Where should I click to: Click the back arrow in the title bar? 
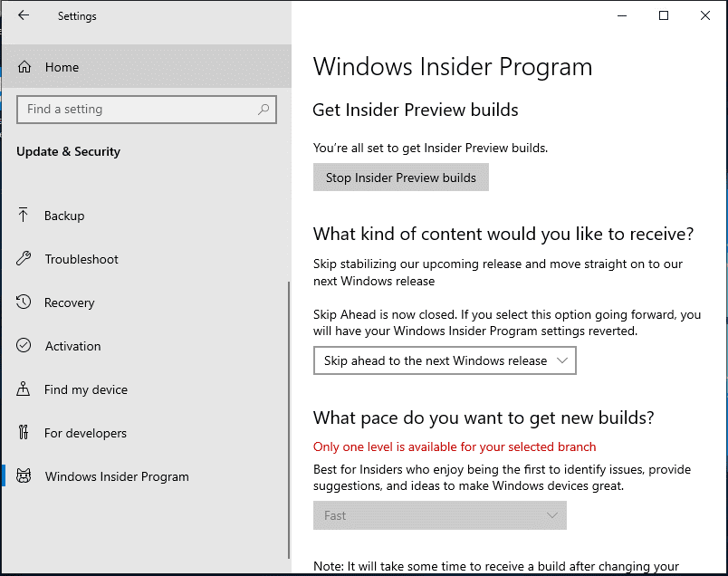(x=24, y=15)
